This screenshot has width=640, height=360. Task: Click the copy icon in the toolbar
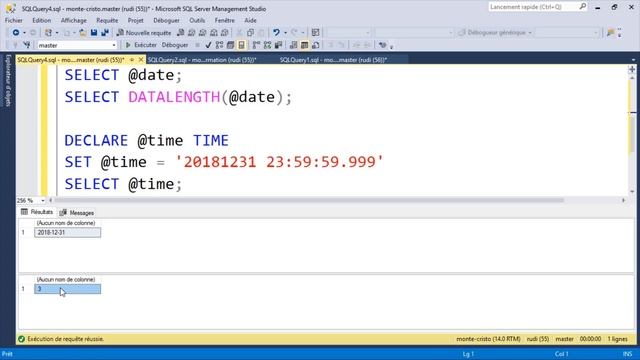[x=250, y=32]
